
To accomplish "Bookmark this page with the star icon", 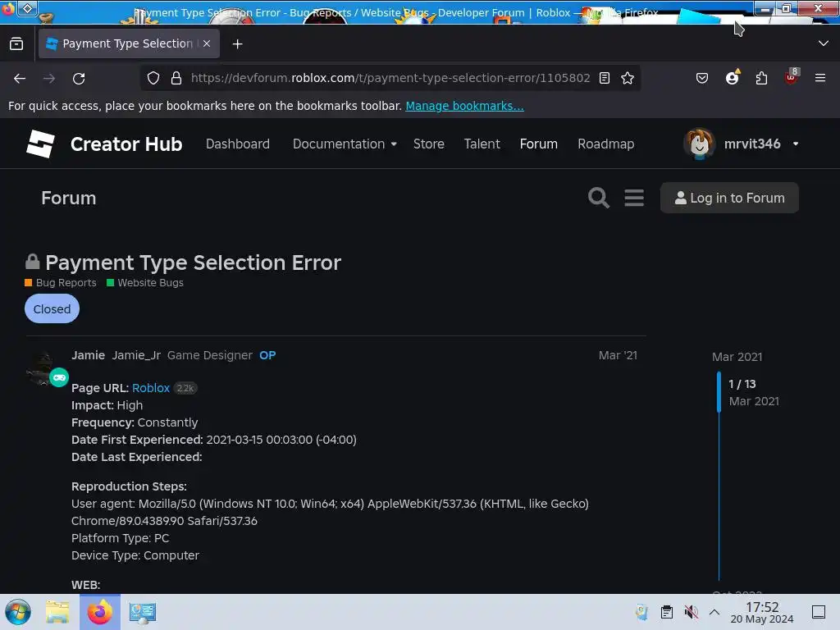I will 628,78.
